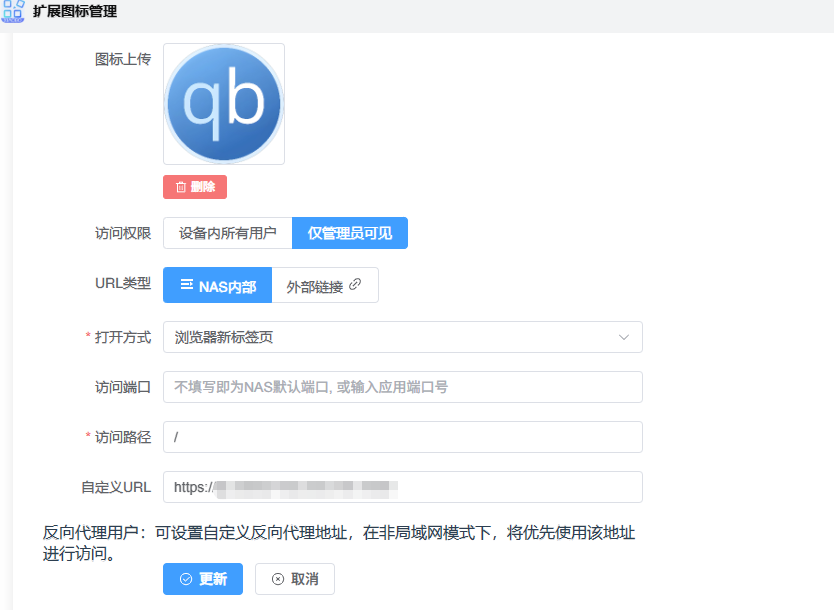
Task: Click the 扩展图标管理 title text
Action: point(75,11)
